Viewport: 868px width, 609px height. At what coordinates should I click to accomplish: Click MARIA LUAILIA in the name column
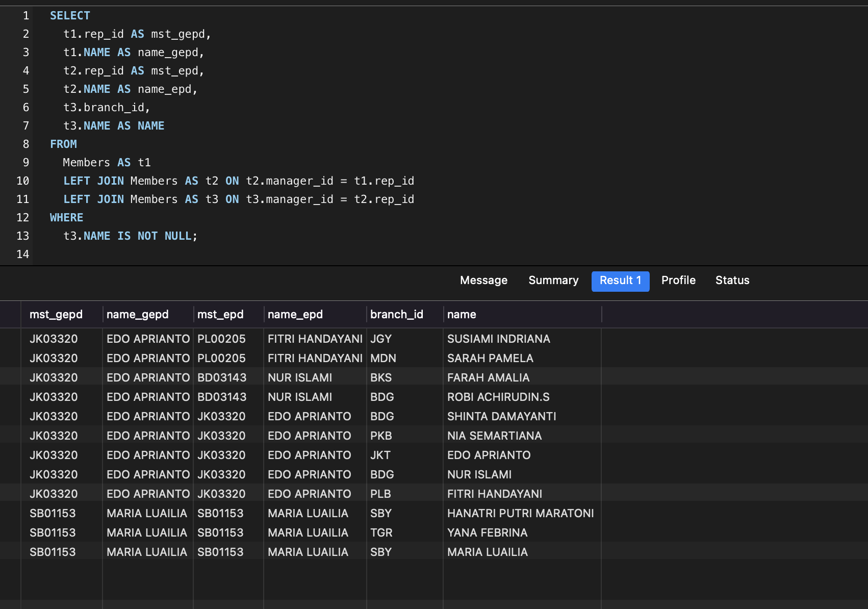(x=487, y=552)
